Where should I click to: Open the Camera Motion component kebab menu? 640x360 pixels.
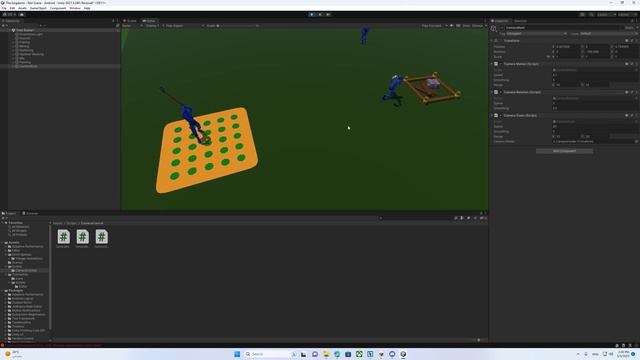click(x=636, y=64)
